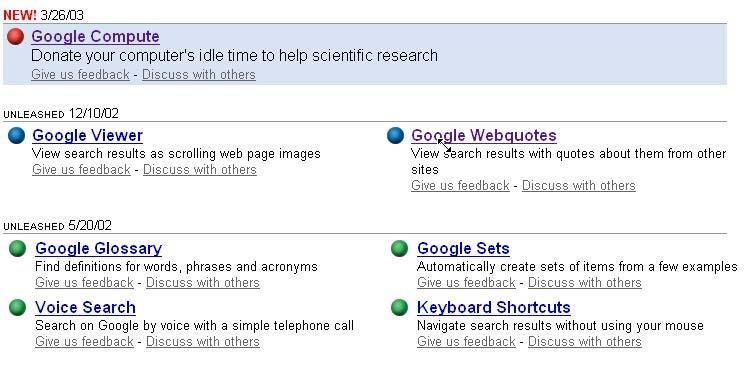Open the Google Viewer link
751x365 pixels.
[88, 136]
